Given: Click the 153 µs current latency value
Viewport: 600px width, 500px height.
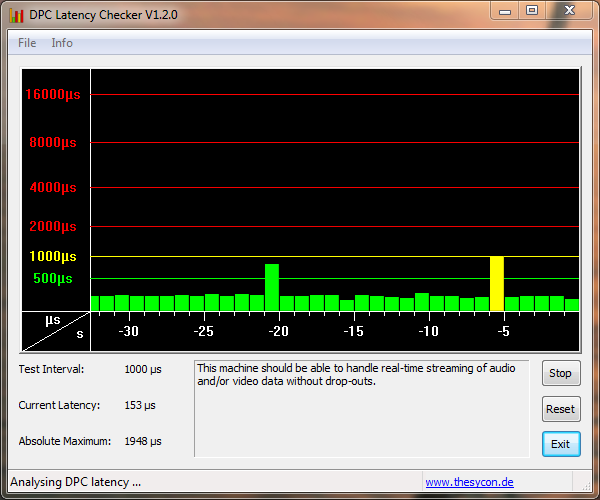Looking at the screenshot, I should [x=140, y=406].
